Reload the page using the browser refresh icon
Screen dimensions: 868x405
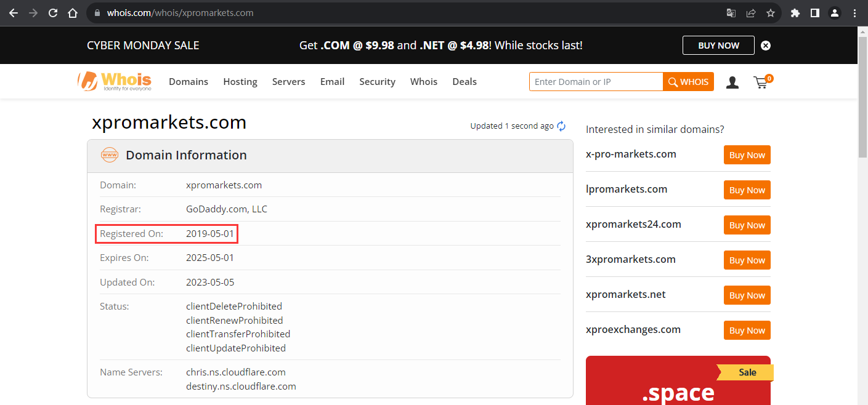tap(53, 13)
